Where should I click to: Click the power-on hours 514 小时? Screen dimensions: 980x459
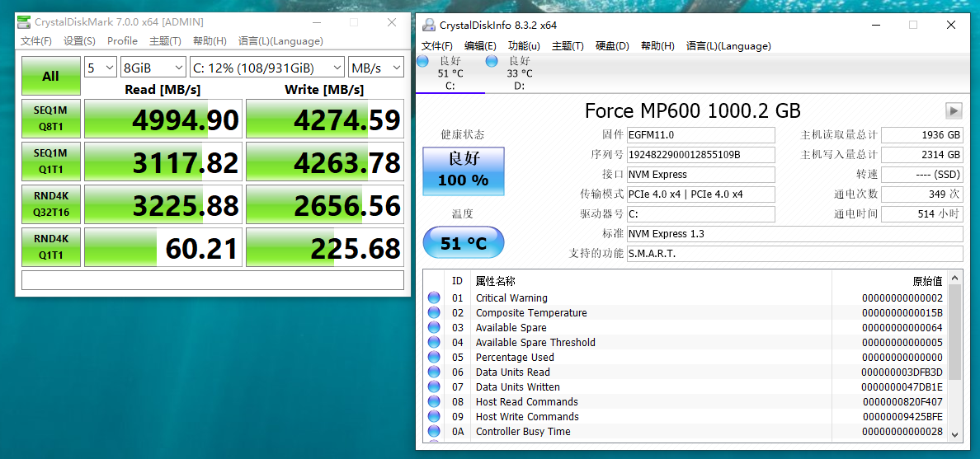(x=922, y=214)
